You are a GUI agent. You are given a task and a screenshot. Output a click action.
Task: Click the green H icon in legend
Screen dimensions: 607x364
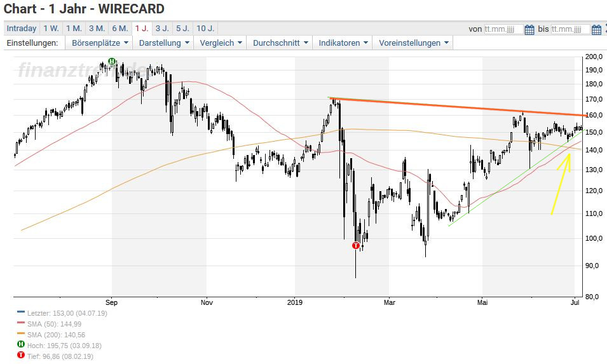tap(21, 344)
